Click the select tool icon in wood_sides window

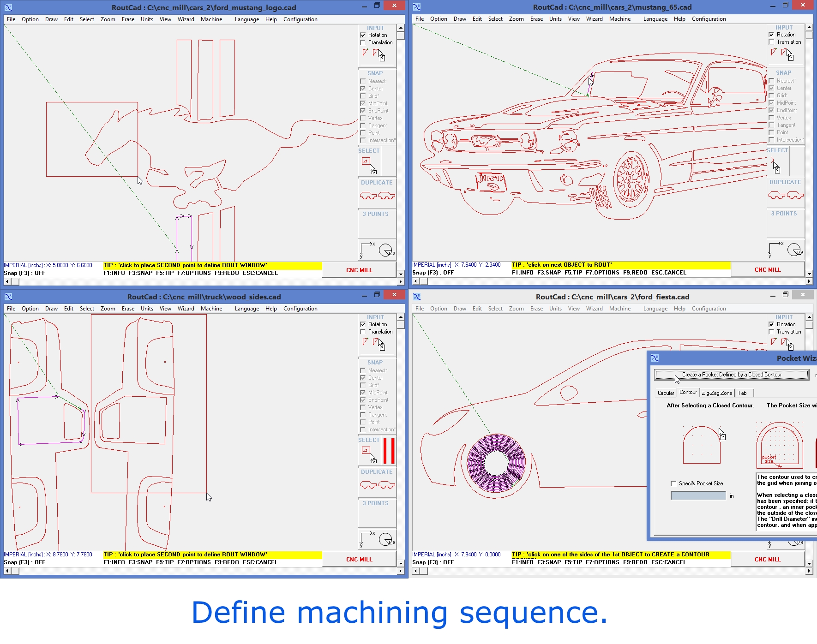pos(369,454)
